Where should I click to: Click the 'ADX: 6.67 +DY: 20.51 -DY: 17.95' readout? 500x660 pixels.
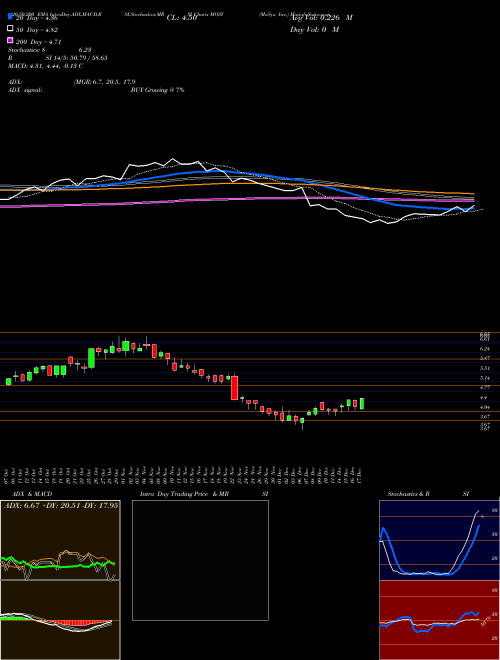point(61,505)
